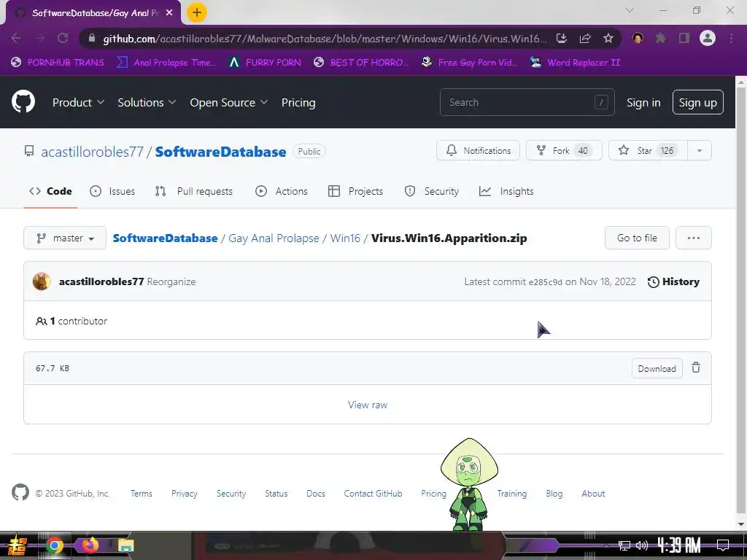Click Sign in
Viewport: 747px width, 560px height.
click(x=643, y=102)
